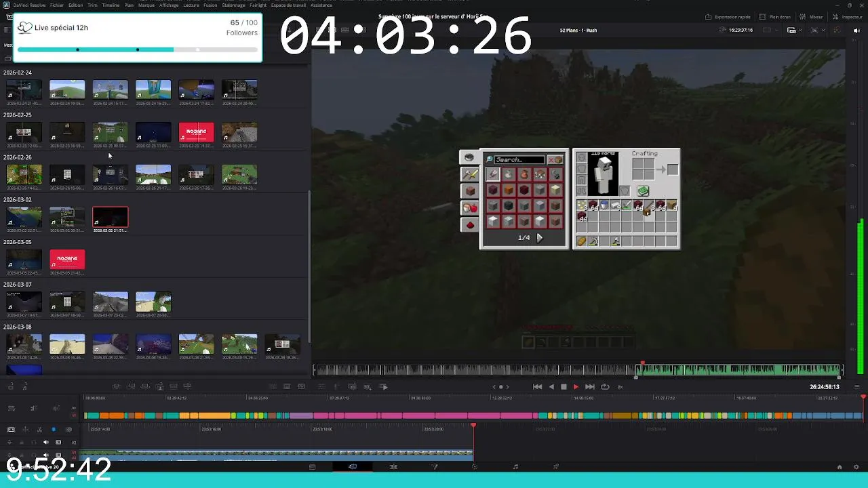Click the viewer in/out marker icon
868x488 pixels.
[x=500, y=387]
